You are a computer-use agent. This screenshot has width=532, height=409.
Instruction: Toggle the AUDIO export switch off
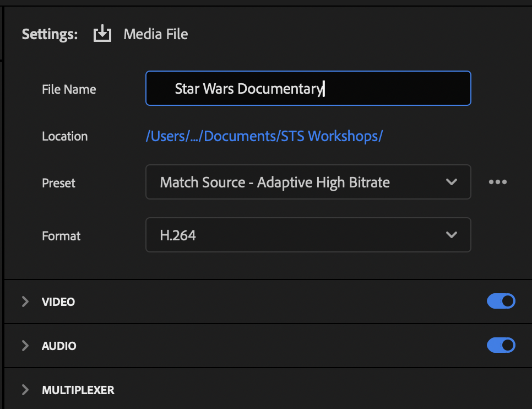tap(501, 345)
